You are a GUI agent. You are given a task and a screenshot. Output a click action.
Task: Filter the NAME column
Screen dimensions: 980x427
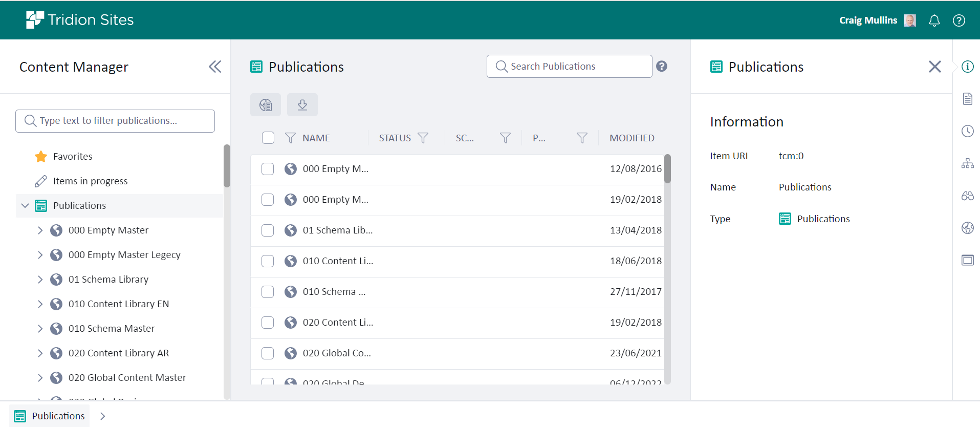290,138
